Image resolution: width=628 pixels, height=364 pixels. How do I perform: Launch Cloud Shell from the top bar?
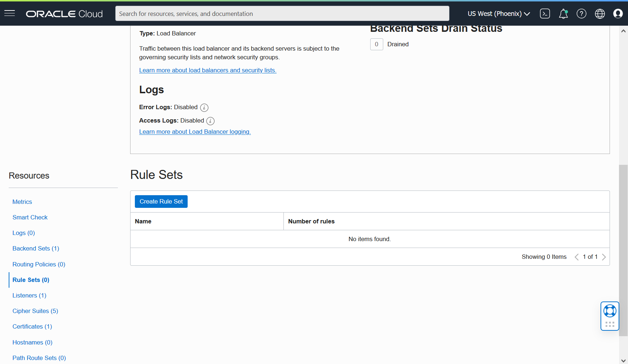545,13
